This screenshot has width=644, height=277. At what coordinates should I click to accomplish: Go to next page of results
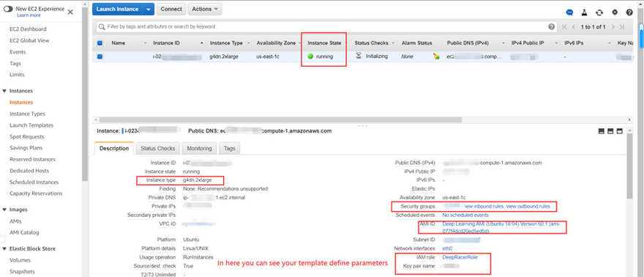pos(613,26)
